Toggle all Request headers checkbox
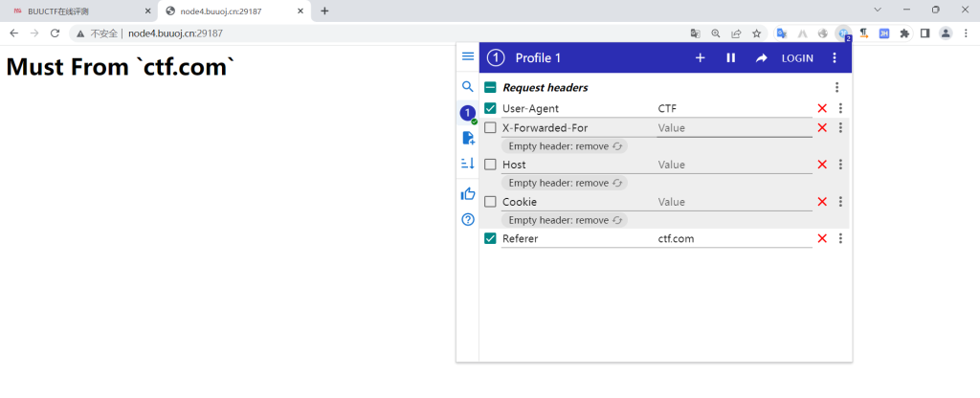Viewport: 980px width, 398px height. (491, 87)
